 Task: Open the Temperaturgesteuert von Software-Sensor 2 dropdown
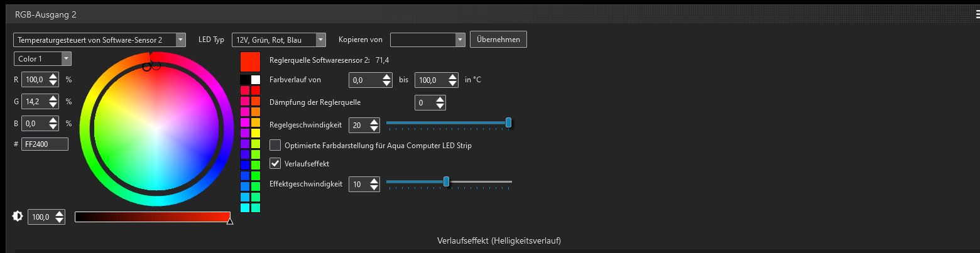click(99, 40)
